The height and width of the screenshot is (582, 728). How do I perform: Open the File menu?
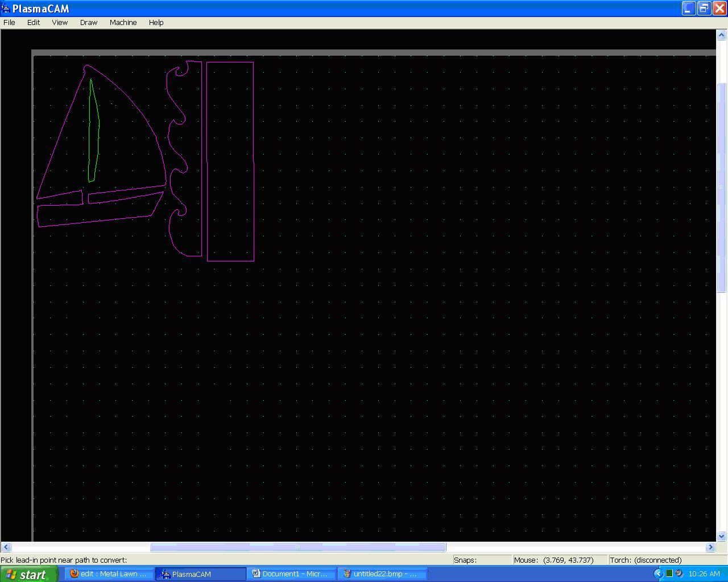coord(9,22)
